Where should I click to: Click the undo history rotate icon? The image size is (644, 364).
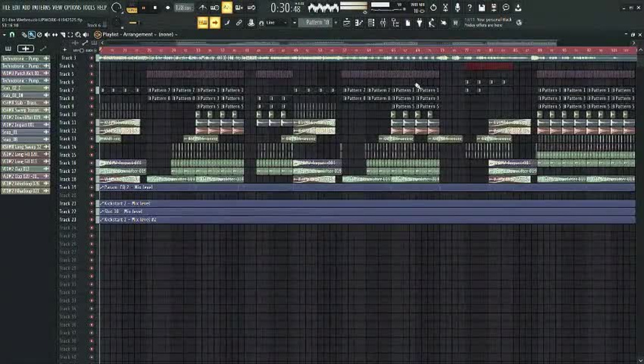click(x=433, y=7)
